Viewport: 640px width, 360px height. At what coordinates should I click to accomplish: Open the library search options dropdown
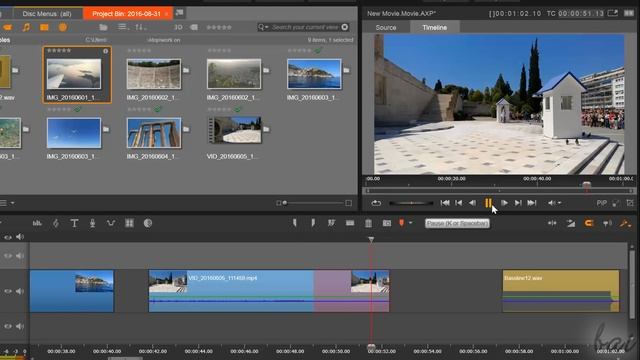pos(263,27)
